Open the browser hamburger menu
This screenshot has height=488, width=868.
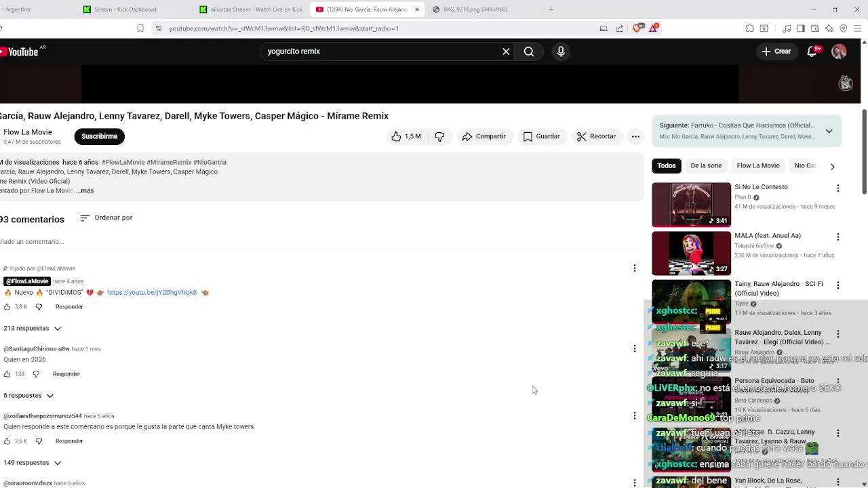[x=858, y=28]
